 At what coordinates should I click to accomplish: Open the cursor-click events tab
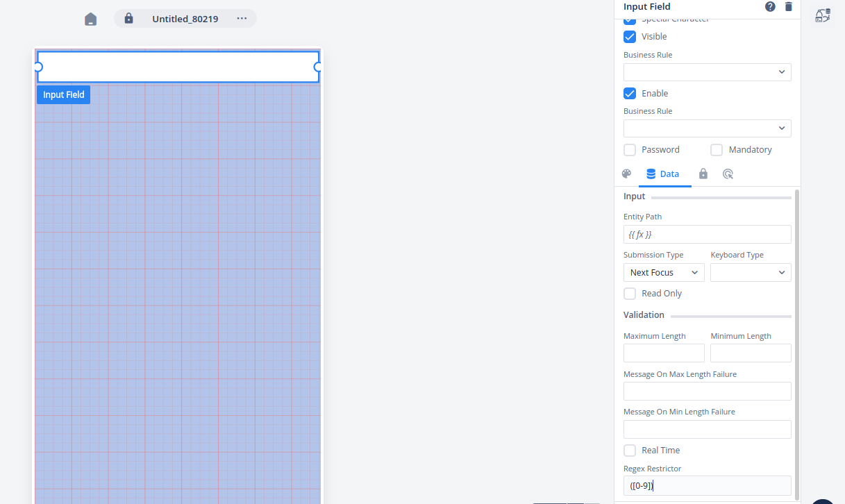coord(728,174)
